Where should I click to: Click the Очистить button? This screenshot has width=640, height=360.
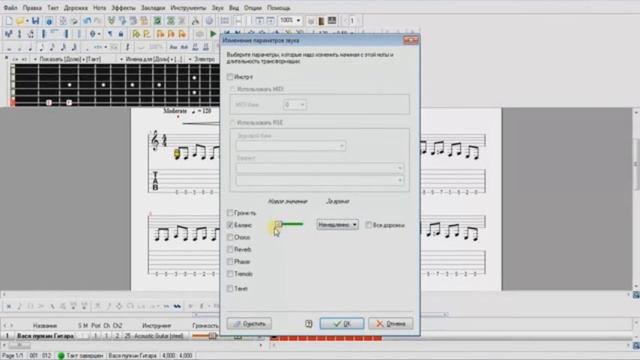tap(249, 324)
